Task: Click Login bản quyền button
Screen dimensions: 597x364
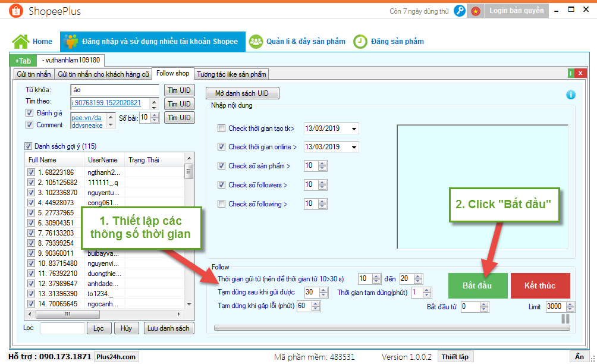Action: click(517, 11)
